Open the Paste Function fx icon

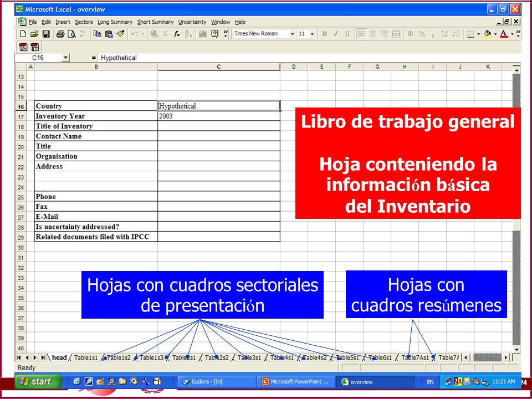(x=177, y=34)
